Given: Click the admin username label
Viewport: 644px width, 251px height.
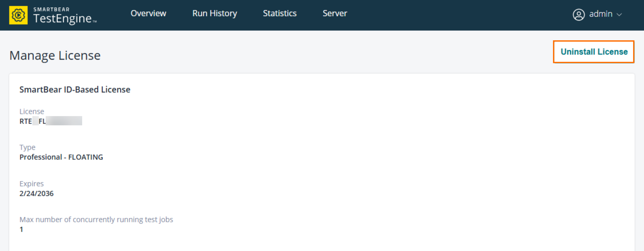Looking at the screenshot, I should click(x=601, y=14).
